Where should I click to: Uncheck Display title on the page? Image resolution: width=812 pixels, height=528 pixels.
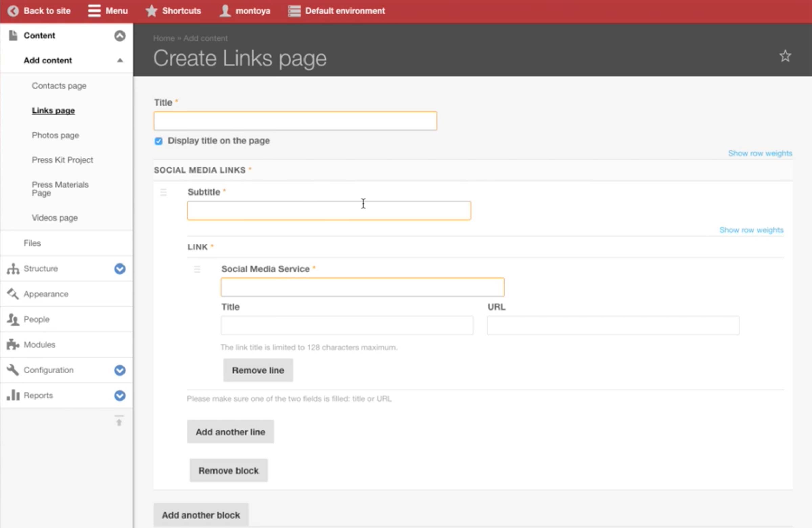158,141
